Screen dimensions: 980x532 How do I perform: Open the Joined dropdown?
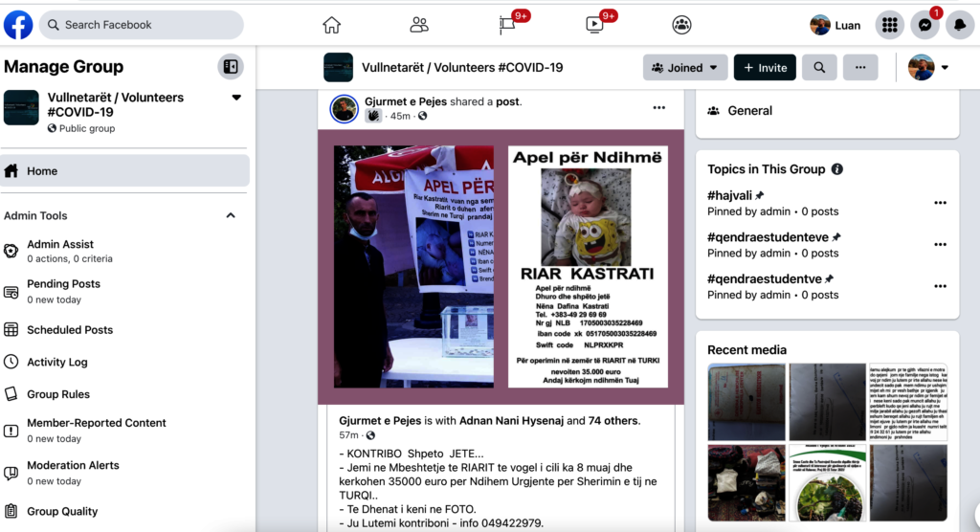pos(685,68)
